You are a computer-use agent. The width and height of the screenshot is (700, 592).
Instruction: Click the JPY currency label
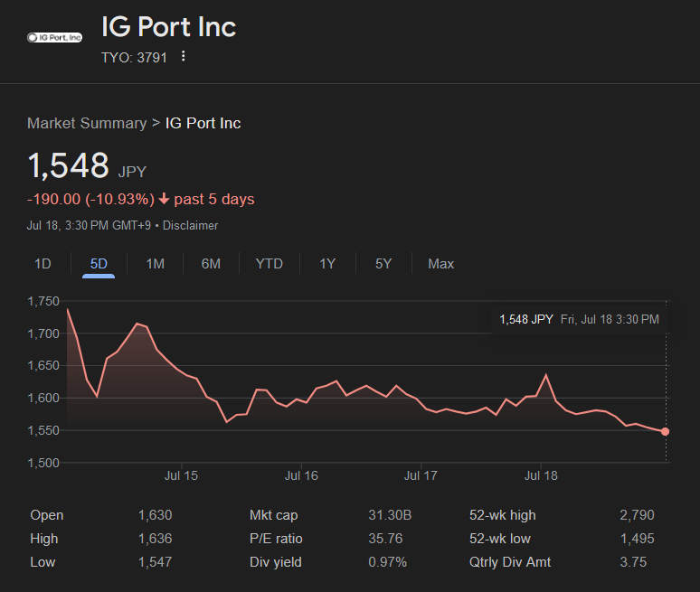[x=132, y=172]
